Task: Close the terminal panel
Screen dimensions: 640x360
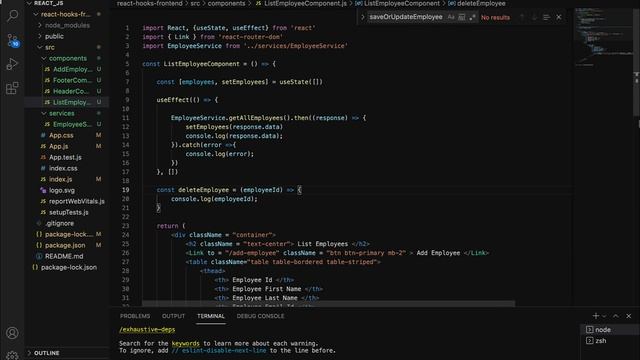Action: coord(629,316)
